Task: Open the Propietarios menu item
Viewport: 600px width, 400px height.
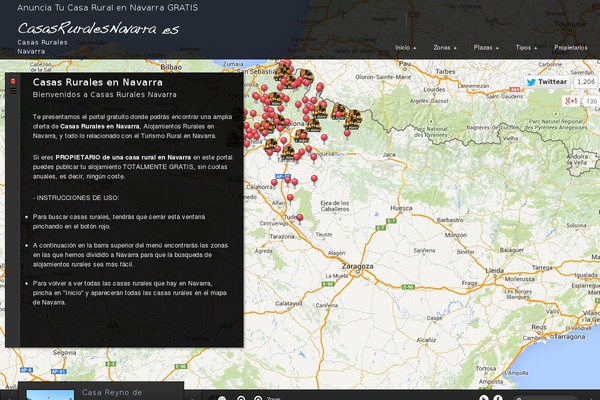Action: click(x=571, y=47)
